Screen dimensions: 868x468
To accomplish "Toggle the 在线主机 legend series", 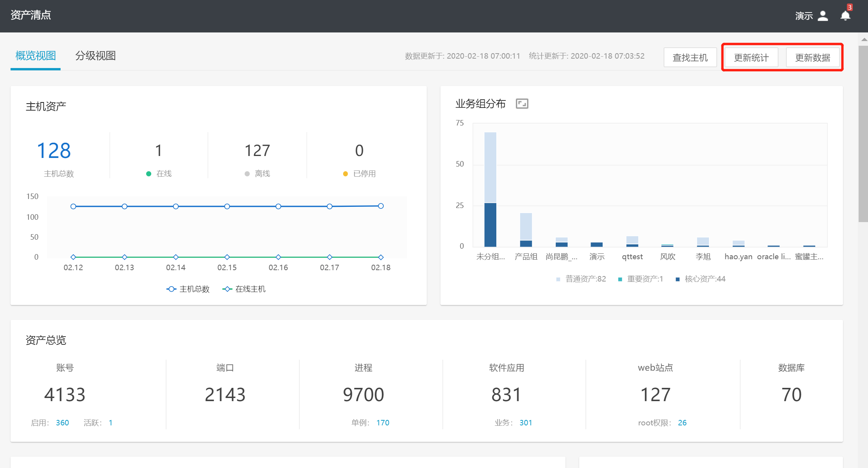I will [244, 289].
